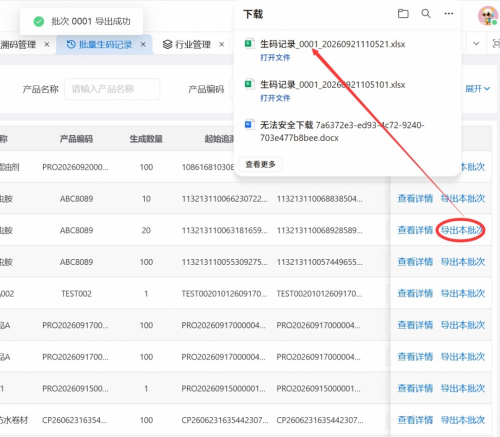Close the 溯码管理 tab

(x=47, y=44)
